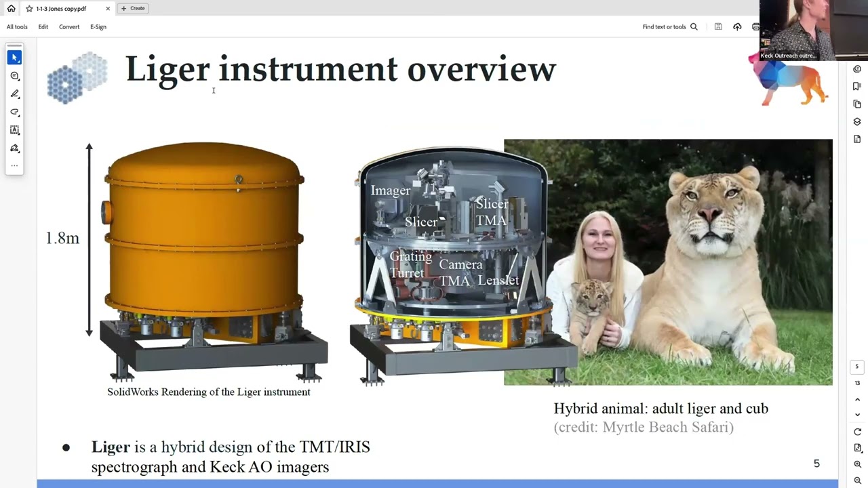Go to next page with down chevron
The width and height of the screenshot is (868, 488).
[857, 414]
